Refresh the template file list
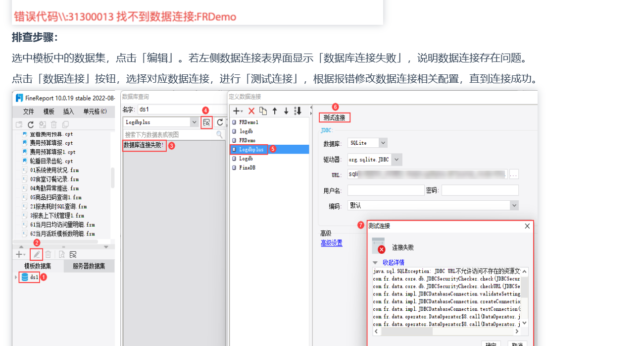 pyautogui.click(x=31, y=125)
